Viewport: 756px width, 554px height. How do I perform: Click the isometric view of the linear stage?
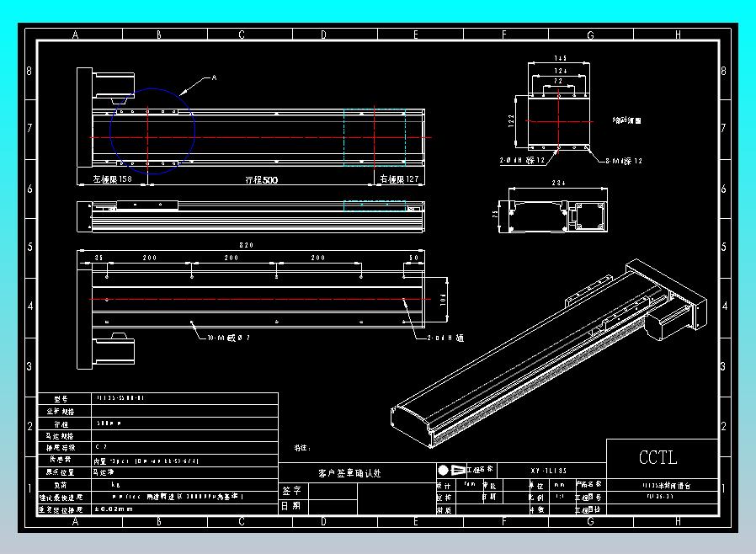549,354
